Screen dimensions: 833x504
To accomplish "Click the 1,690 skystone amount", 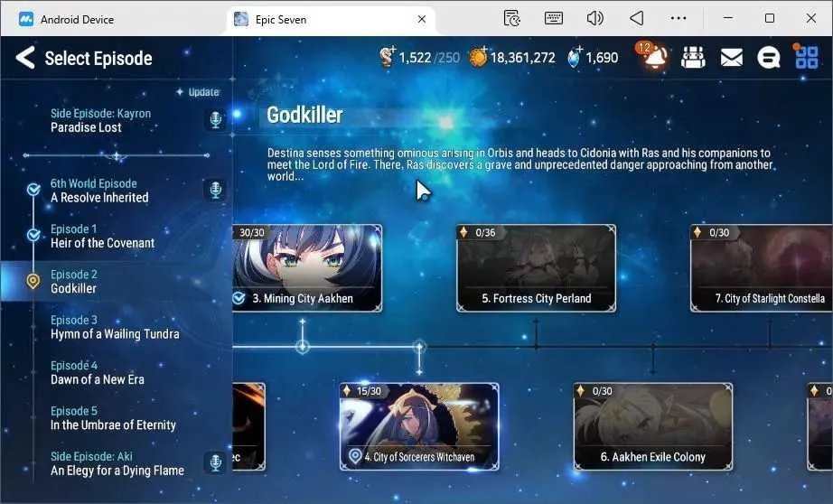I will [602, 58].
